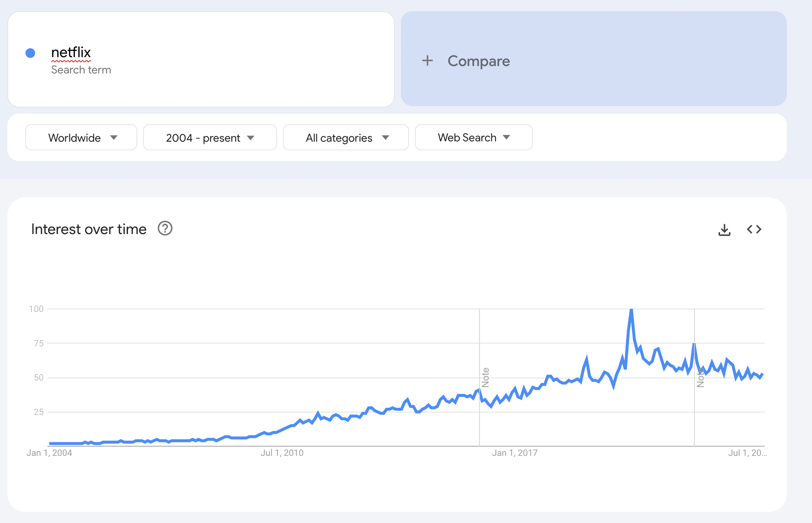The width and height of the screenshot is (812, 523).
Task: Click the Compare box to add term
Action: tap(594, 59)
